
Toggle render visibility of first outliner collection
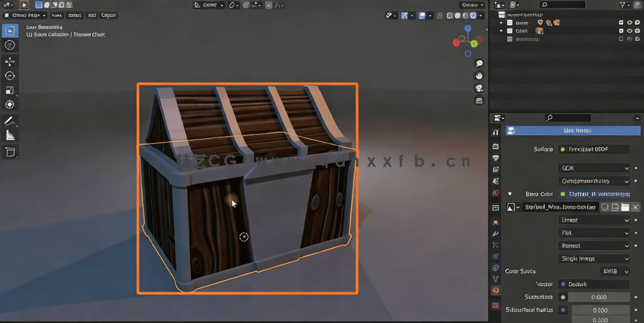pyautogui.click(x=637, y=23)
